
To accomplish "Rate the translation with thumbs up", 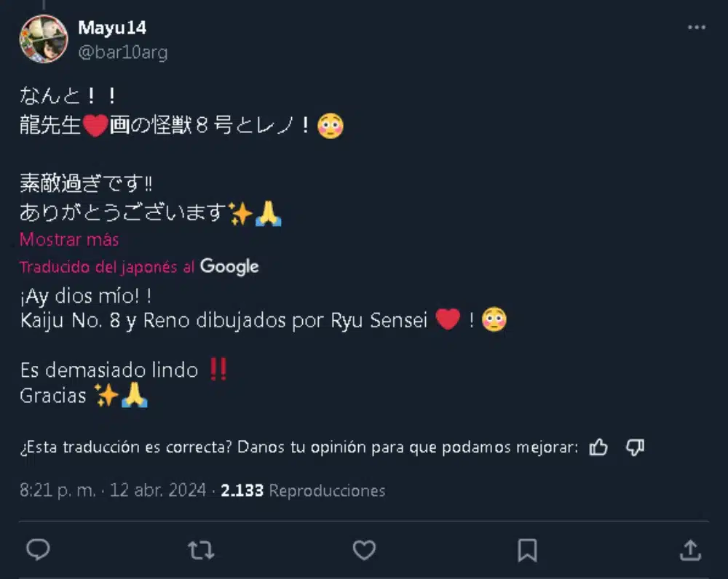I will click(598, 447).
